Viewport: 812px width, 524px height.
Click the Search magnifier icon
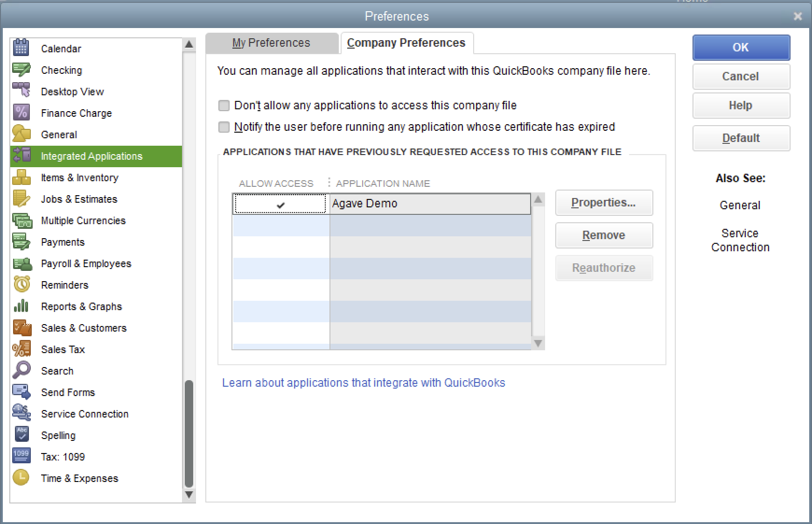click(21, 370)
